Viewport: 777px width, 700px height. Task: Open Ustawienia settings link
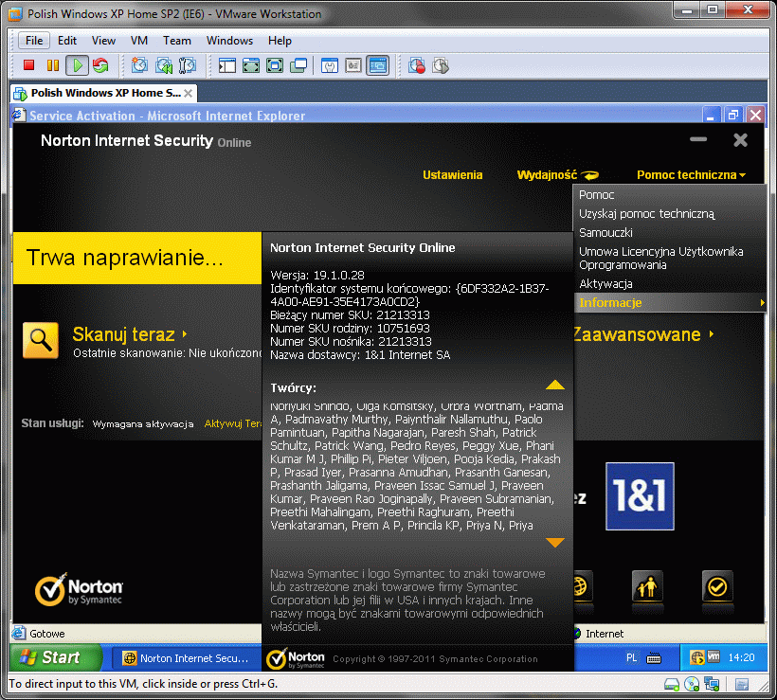point(452,175)
